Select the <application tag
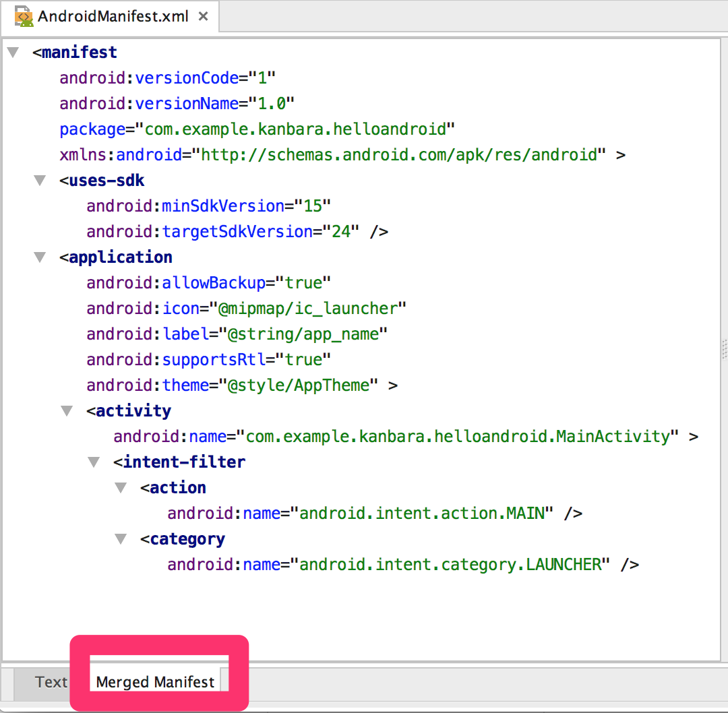This screenshot has width=728, height=713. (x=116, y=257)
